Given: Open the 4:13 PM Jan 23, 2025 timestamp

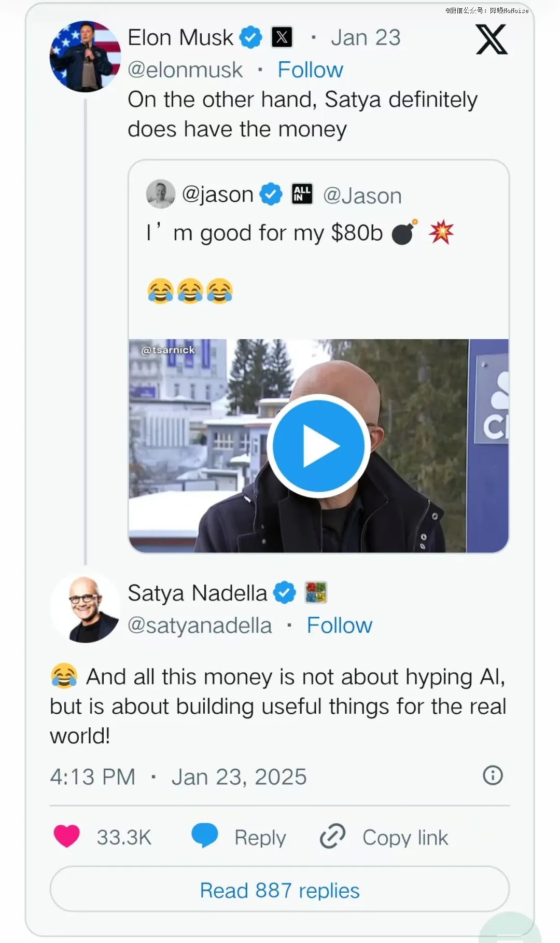Looking at the screenshot, I should click(x=178, y=776).
